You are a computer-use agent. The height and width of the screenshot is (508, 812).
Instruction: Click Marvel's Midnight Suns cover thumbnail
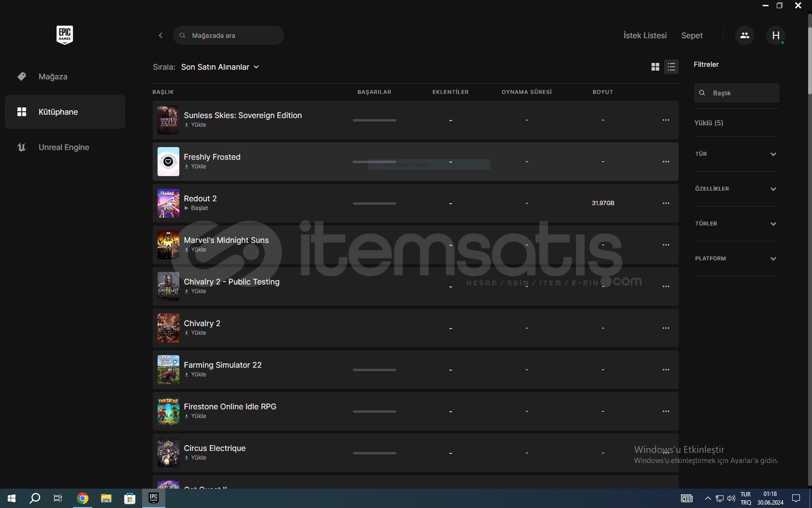click(x=168, y=245)
